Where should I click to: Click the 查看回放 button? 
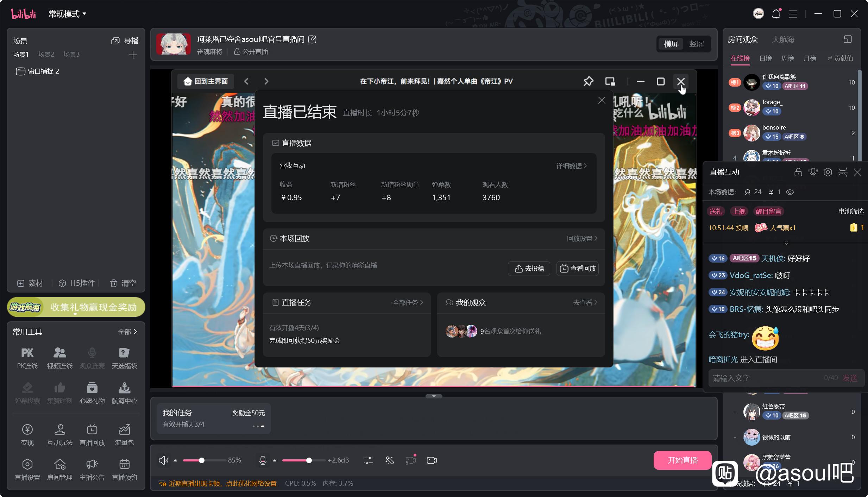[x=578, y=269]
